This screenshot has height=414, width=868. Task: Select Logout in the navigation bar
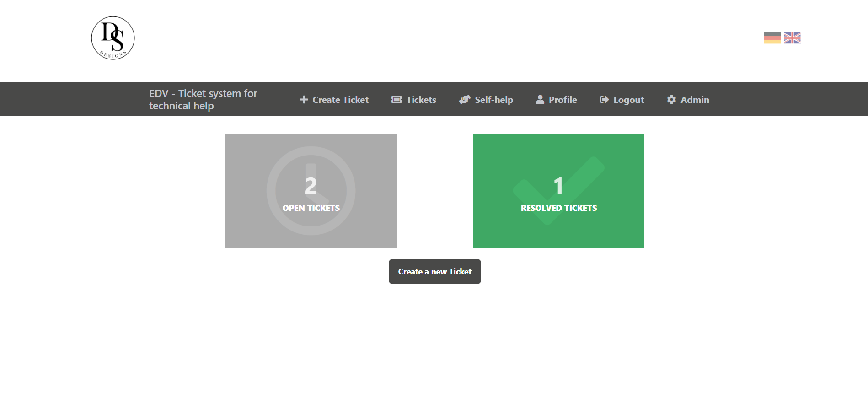628,100
